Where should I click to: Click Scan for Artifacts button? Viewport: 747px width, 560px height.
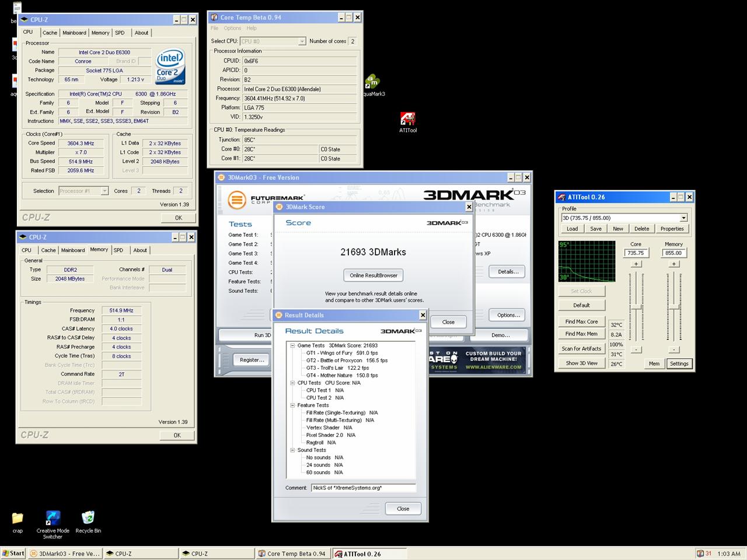click(x=581, y=349)
